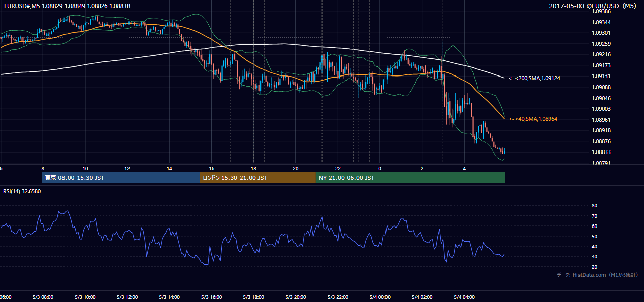Screen dimensions: 644x302
Task: Click RSI scale value 50
Action: [x=594, y=236]
